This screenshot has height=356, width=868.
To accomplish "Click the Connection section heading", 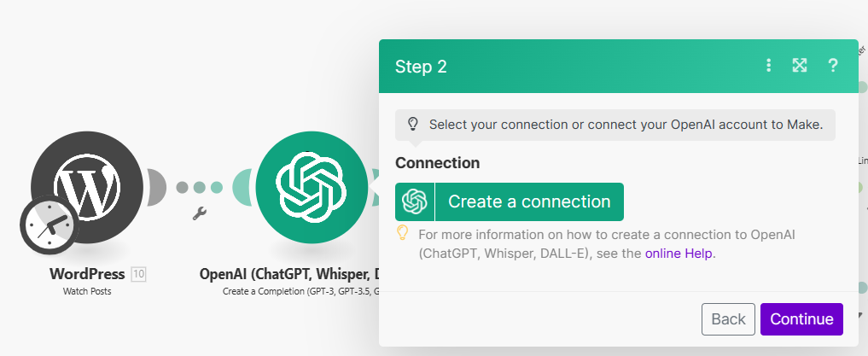I will 437,163.
